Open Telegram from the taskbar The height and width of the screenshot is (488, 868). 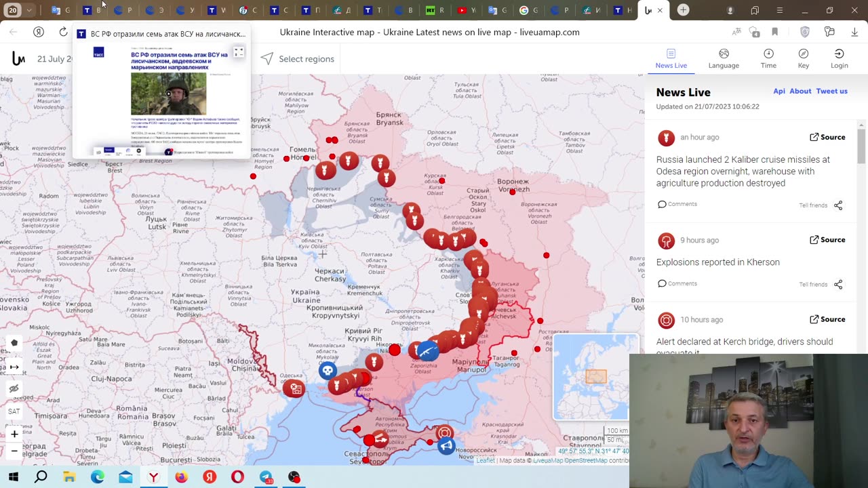[266, 477]
